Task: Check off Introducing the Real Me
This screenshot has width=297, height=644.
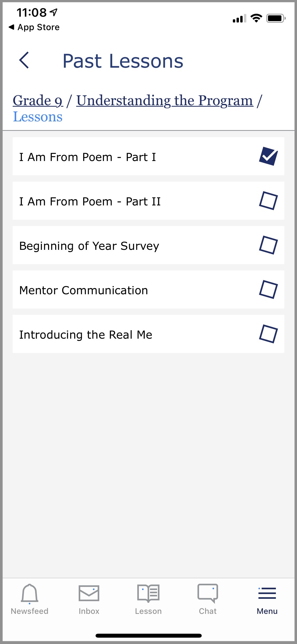Action: tap(268, 334)
